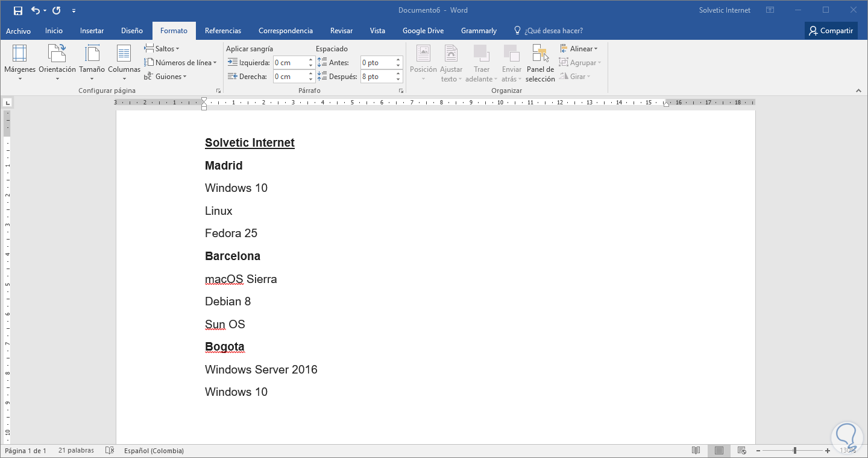Decrease the Después spacing with down arrow
This screenshot has height=458, width=868.
(398, 80)
